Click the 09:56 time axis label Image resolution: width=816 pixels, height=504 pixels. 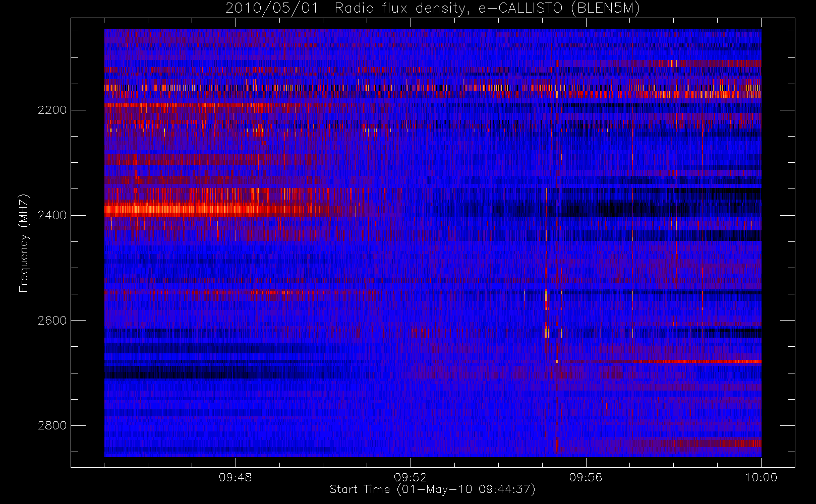(586, 477)
